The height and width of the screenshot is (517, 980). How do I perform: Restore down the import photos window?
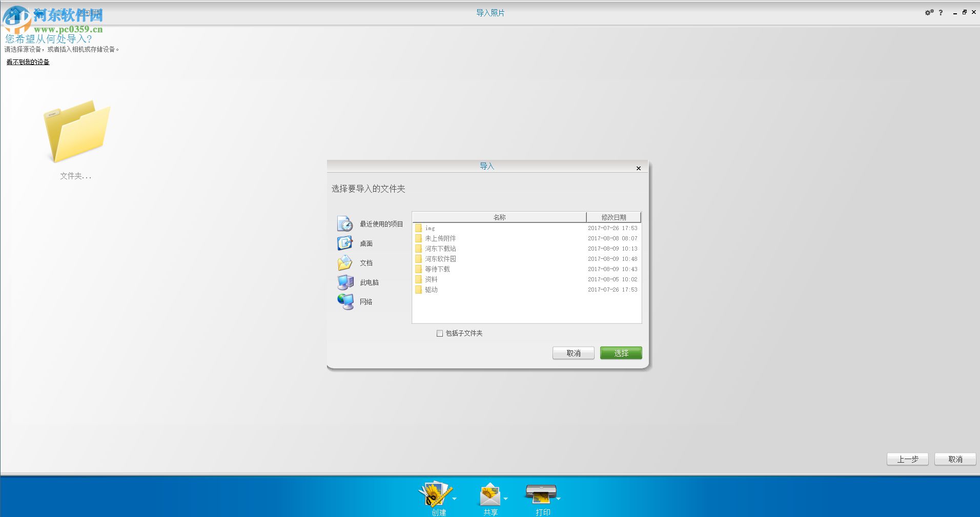point(965,12)
